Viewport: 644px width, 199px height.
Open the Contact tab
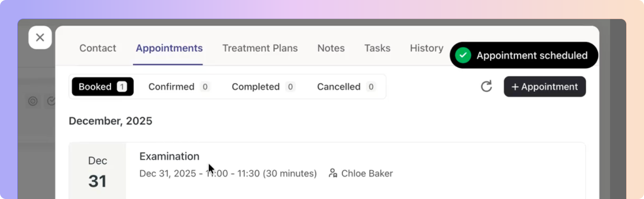(98, 48)
